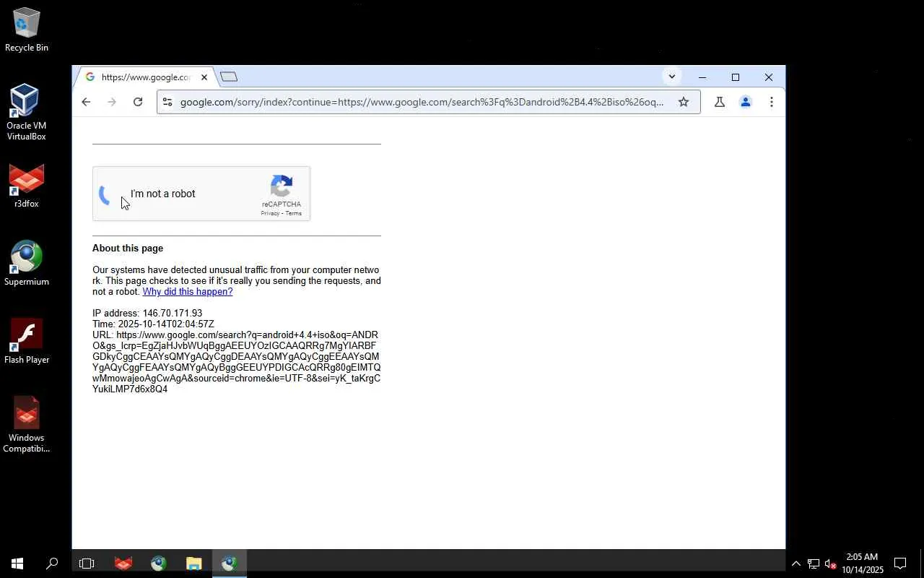The height and width of the screenshot is (578, 924).
Task: Open the r3dfox desktop shortcut
Action: pyautogui.click(x=27, y=186)
